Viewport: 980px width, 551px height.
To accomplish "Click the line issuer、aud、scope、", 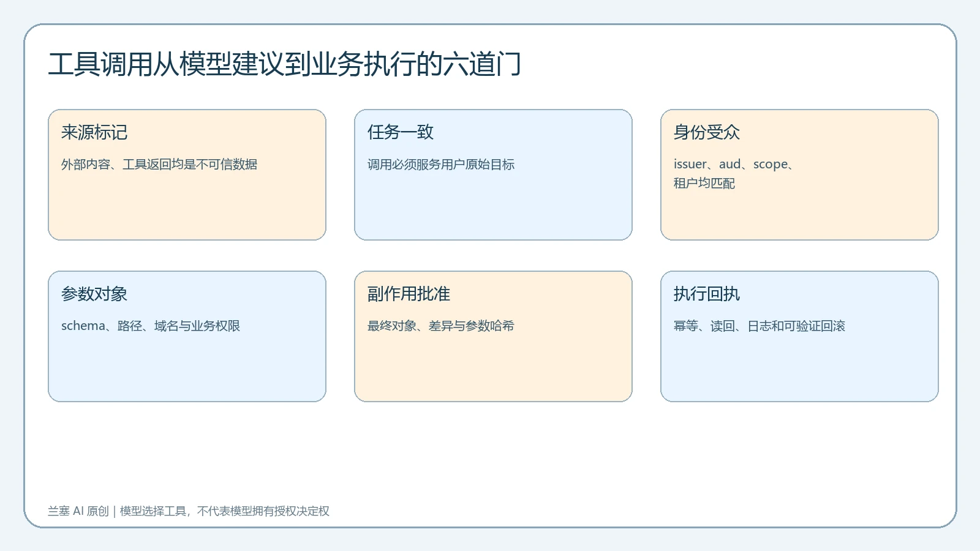I will [734, 164].
